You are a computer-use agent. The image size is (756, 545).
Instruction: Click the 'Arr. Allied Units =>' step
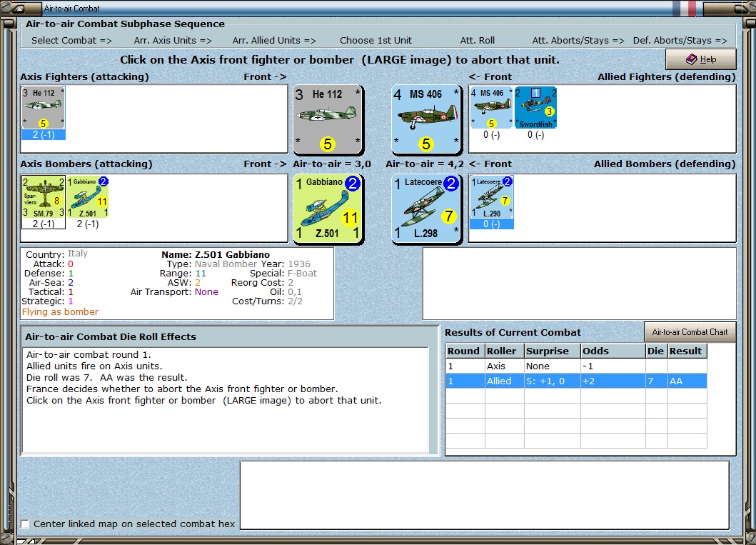click(x=274, y=41)
